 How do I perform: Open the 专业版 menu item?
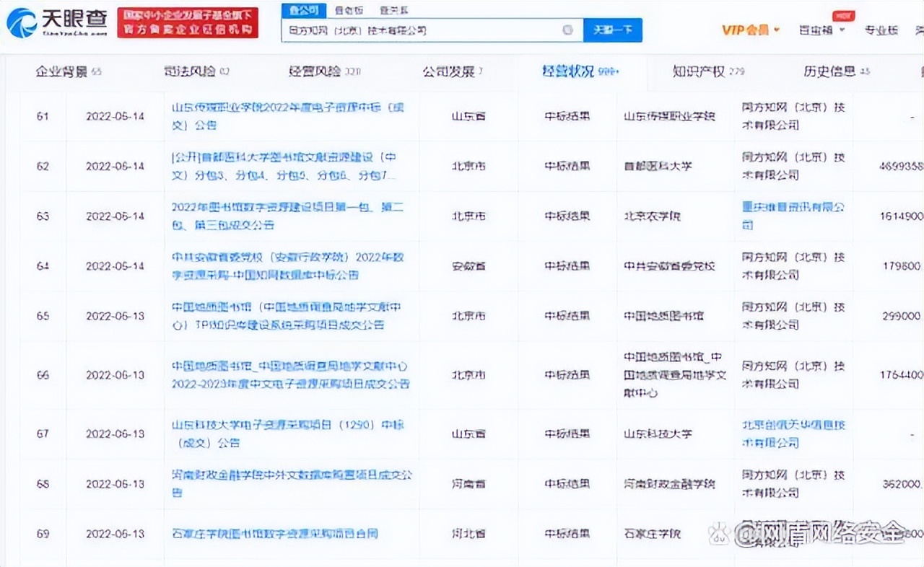[x=881, y=30]
